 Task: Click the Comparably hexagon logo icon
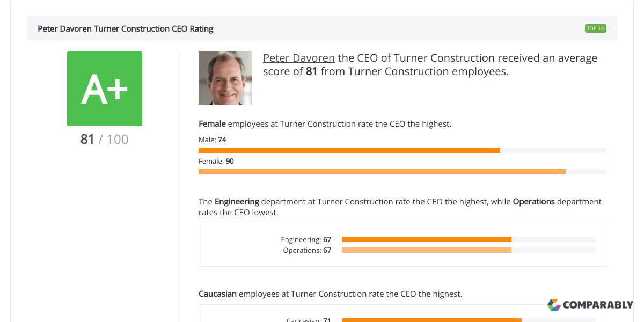tap(554, 305)
